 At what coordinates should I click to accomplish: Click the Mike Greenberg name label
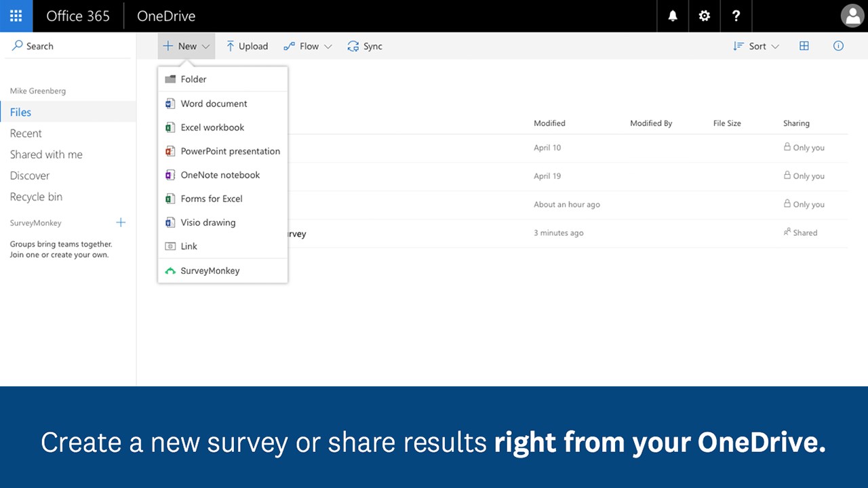38,91
